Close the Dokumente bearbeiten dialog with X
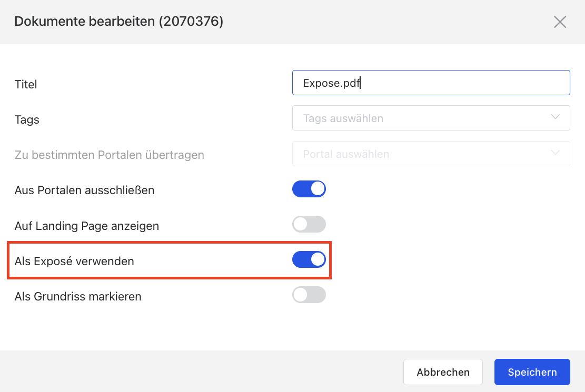 [560, 22]
